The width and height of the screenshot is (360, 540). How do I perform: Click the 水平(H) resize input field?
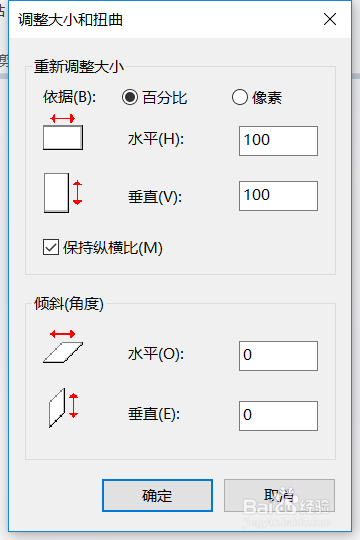pos(278,141)
